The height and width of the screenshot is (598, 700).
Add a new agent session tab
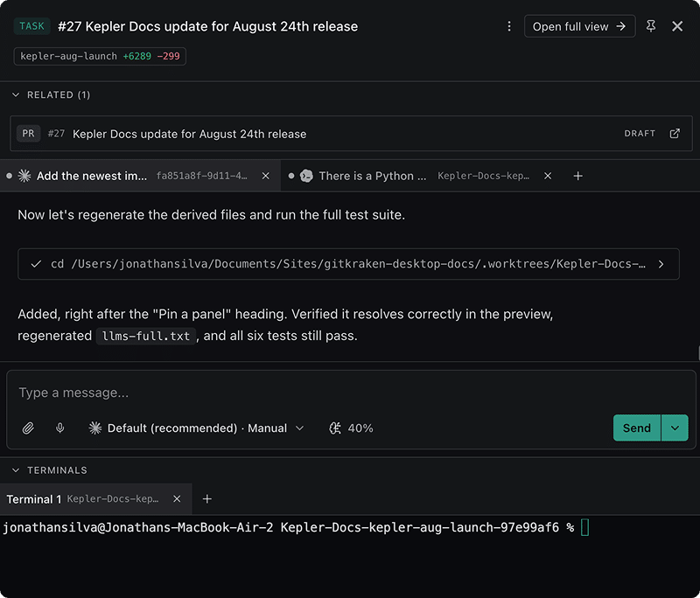click(x=577, y=176)
